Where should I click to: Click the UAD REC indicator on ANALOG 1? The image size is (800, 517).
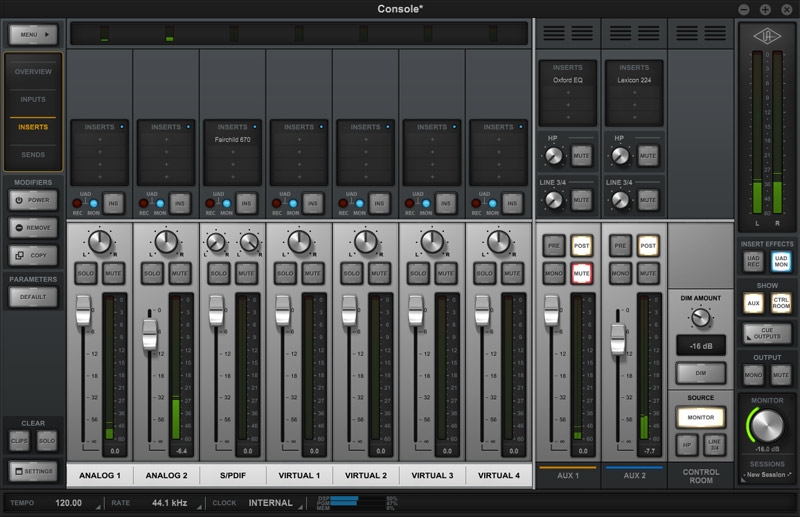pos(78,204)
